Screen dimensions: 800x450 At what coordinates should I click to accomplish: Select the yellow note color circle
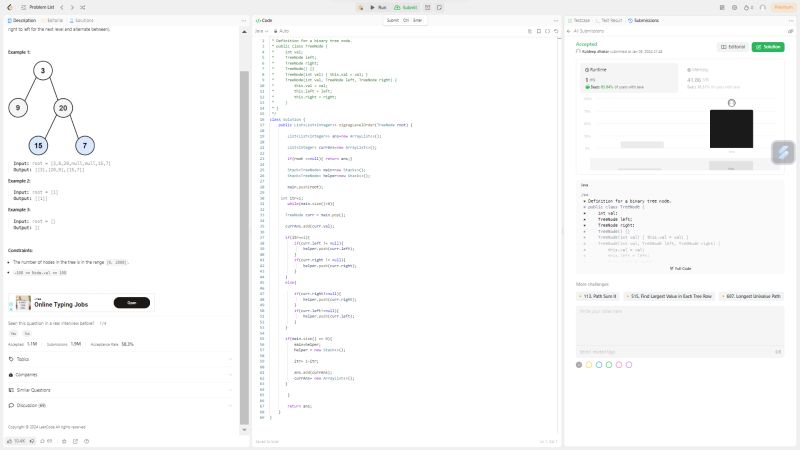(x=589, y=365)
